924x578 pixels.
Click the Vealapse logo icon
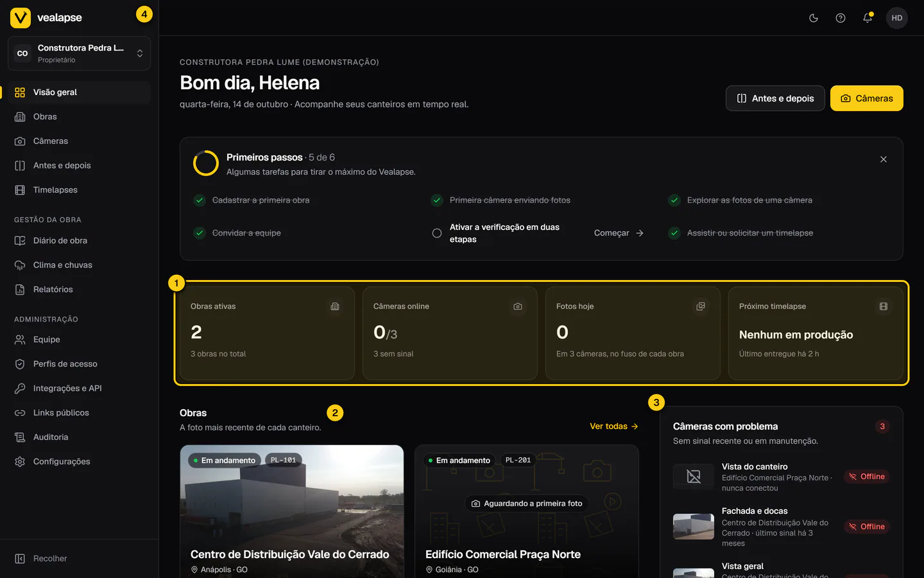pyautogui.click(x=21, y=18)
